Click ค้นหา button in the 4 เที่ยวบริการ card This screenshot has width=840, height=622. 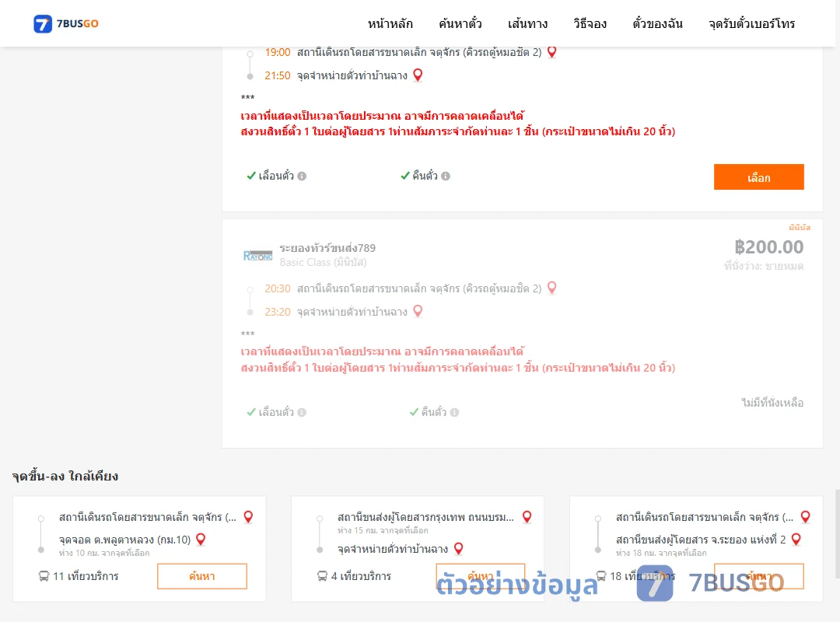click(x=481, y=576)
